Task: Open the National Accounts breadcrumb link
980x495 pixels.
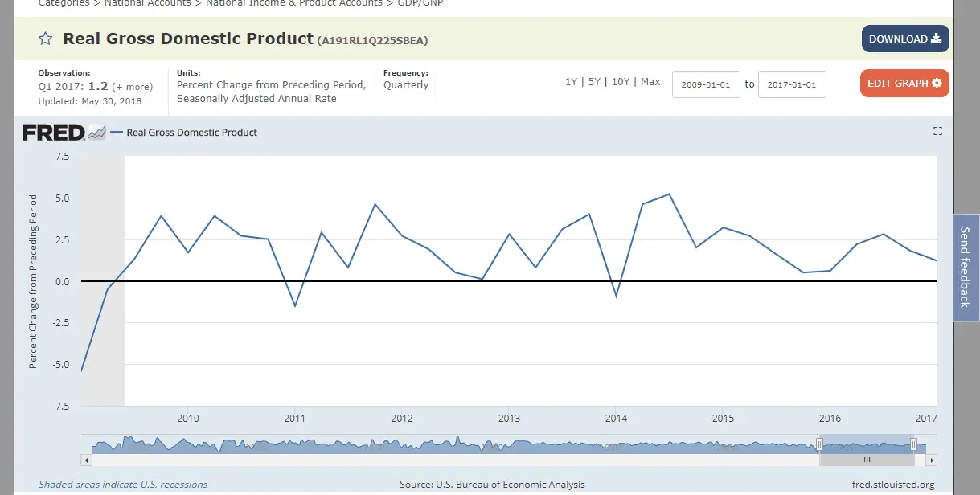Action: (148, 3)
